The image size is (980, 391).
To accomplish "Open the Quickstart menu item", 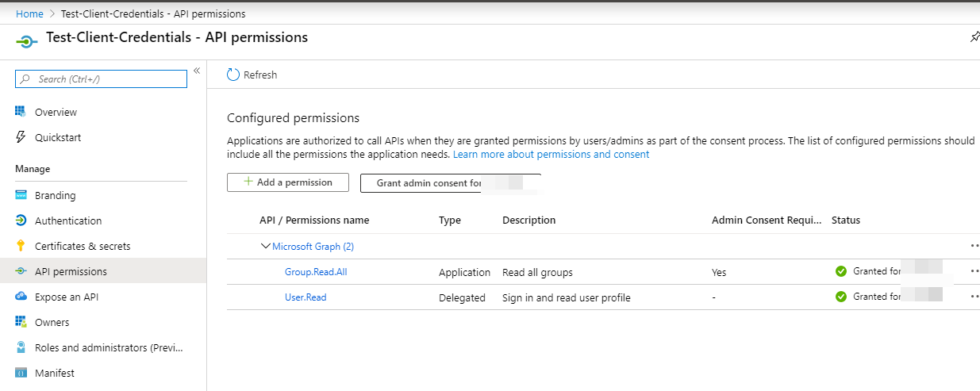I will 58,137.
